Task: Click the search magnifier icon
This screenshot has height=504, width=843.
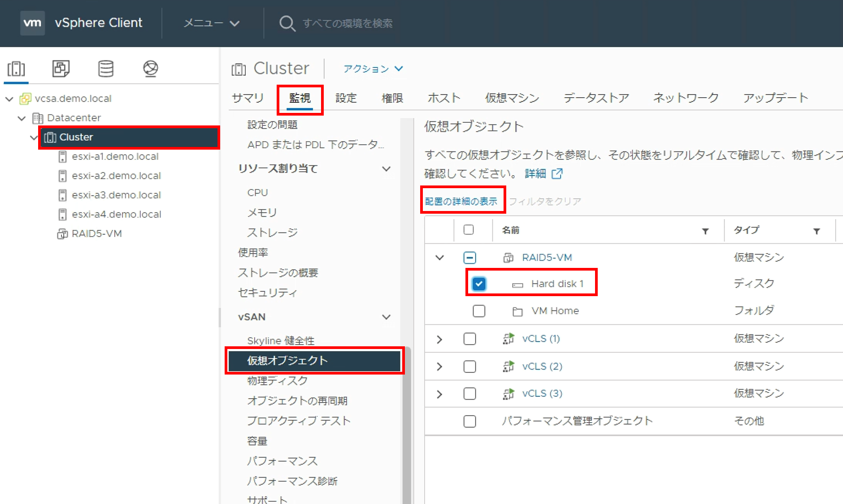Action: coord(287,23)
